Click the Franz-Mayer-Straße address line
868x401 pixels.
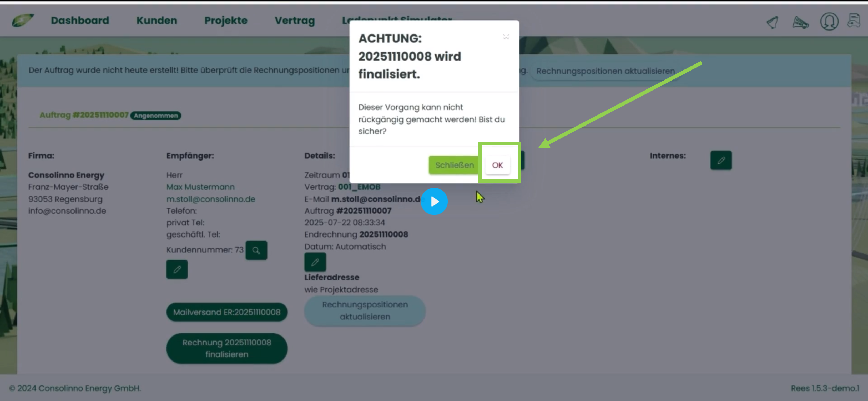point(68,187)
